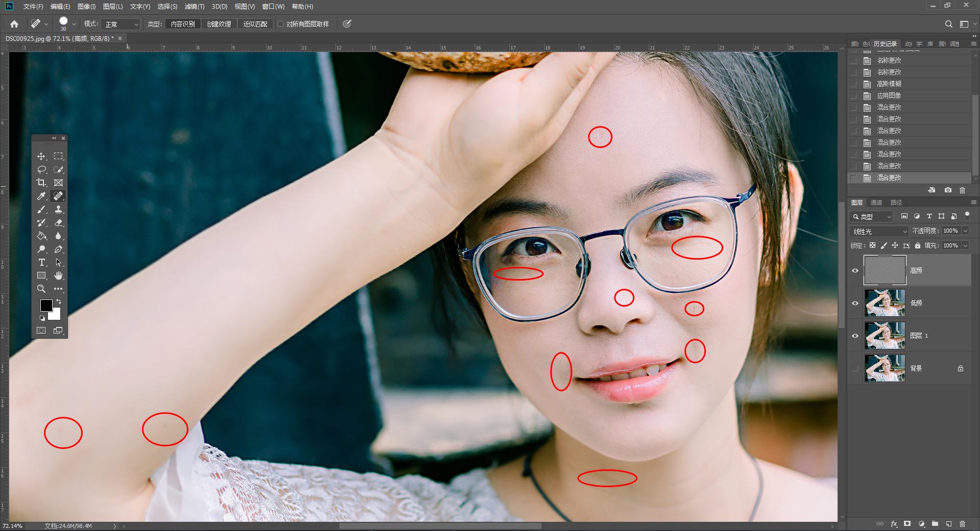Change the screen mode from toolbox
Viewport: 980px width, 531px height.
[x=59, y=331]
